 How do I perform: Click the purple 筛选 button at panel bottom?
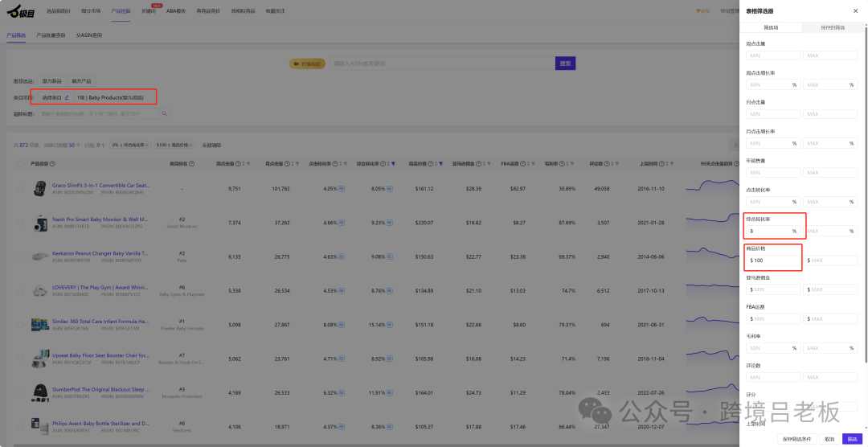click(x=852, y=439)
